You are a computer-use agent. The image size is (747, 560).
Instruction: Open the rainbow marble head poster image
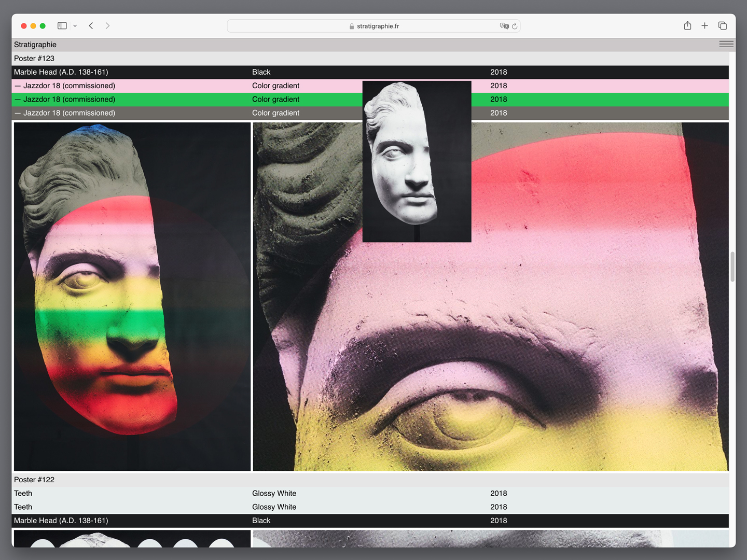132,297
